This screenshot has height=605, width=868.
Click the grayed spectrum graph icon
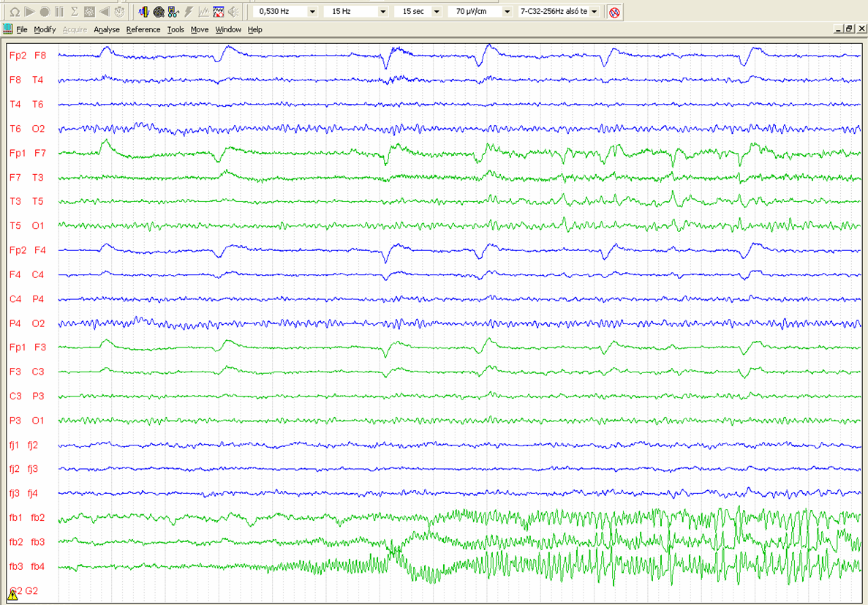pyautogui.click(x=204, y=12)
